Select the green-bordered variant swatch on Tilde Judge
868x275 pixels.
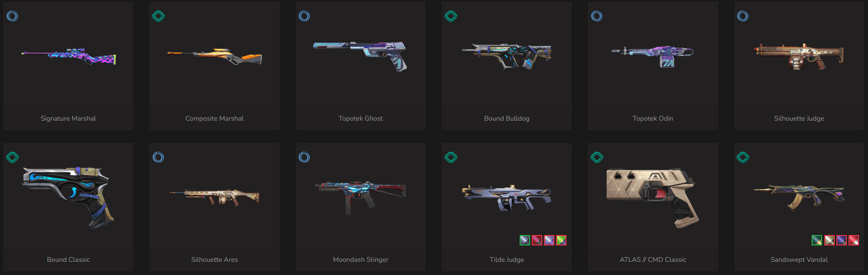(x=524, y=240)
